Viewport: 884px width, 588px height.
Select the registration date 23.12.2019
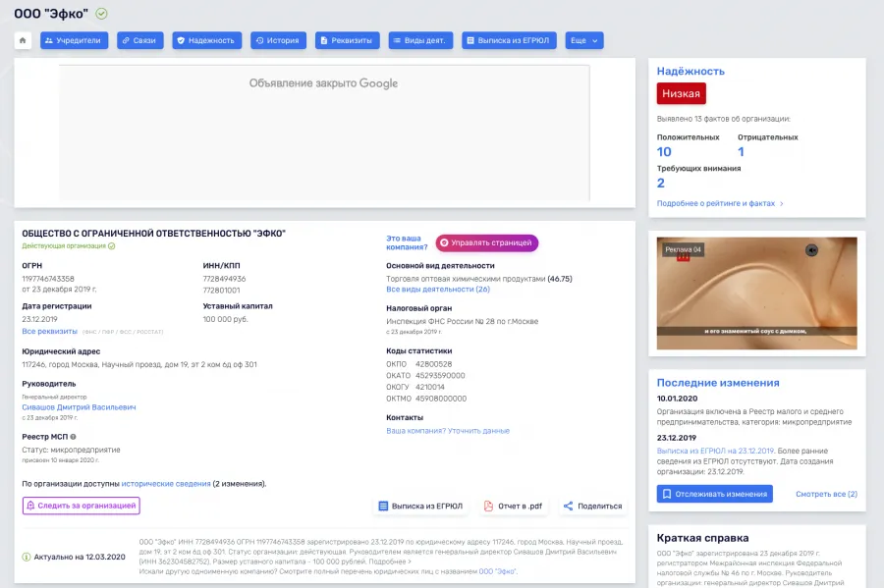tap(39, 319)
